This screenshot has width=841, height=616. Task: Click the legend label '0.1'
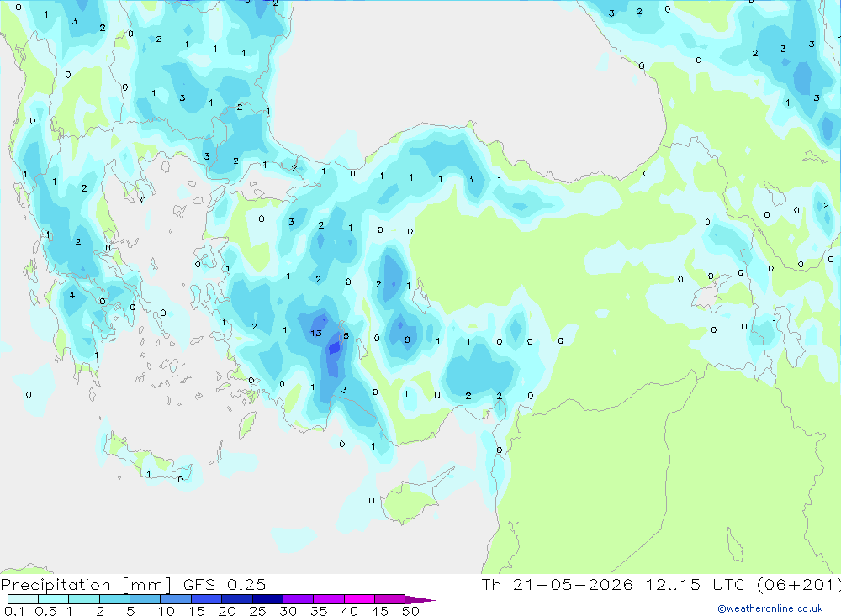coord(14,611)
